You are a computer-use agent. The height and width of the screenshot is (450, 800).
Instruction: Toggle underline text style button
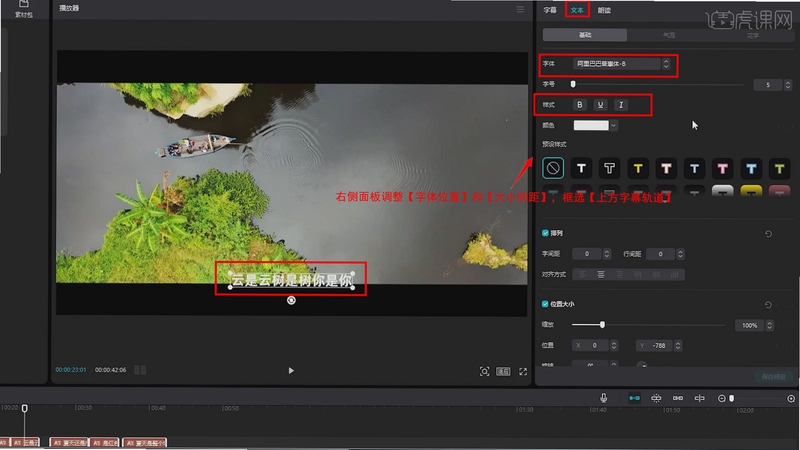600,105
